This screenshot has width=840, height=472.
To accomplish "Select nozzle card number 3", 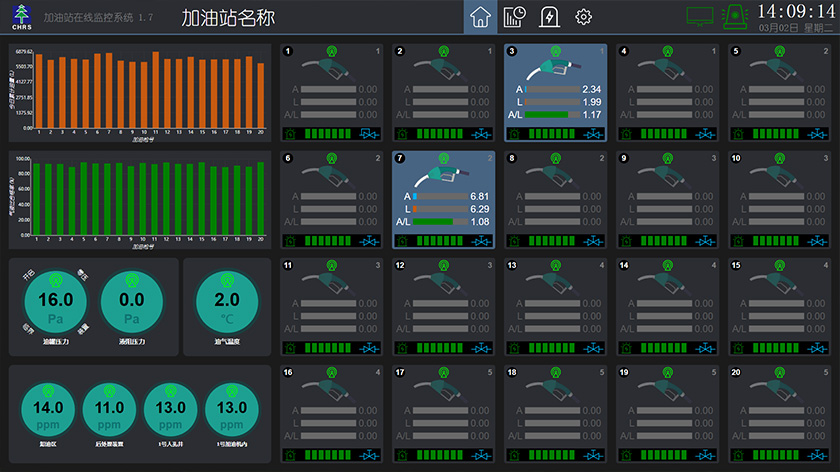I will coord(555,92).
